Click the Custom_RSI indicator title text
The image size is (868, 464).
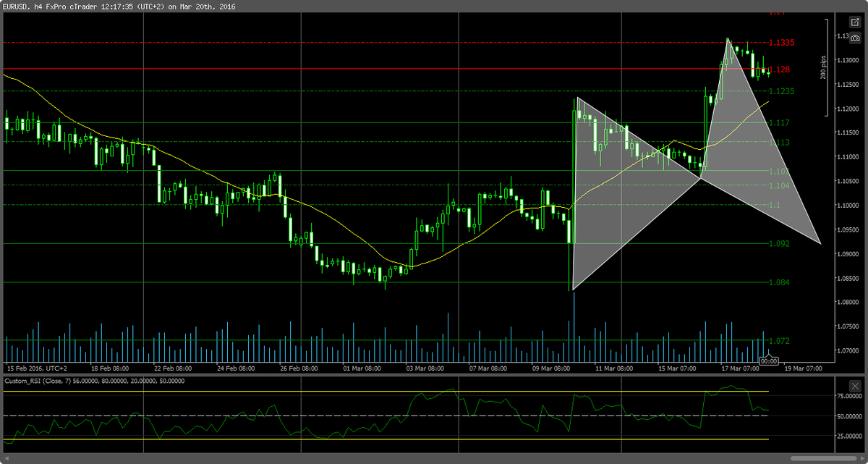click(x=94, y=381)
